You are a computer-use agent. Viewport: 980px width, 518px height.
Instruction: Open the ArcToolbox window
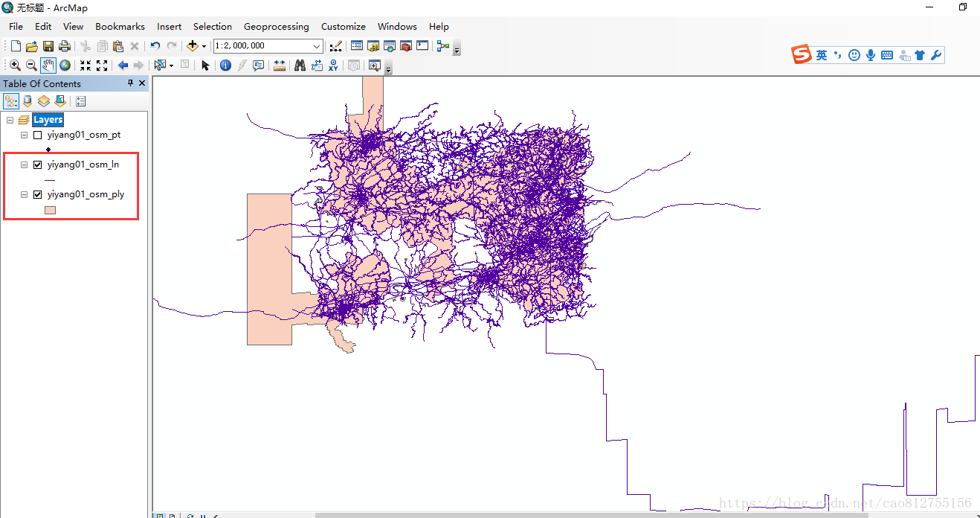pyautogui.click(x=405, y=46)
